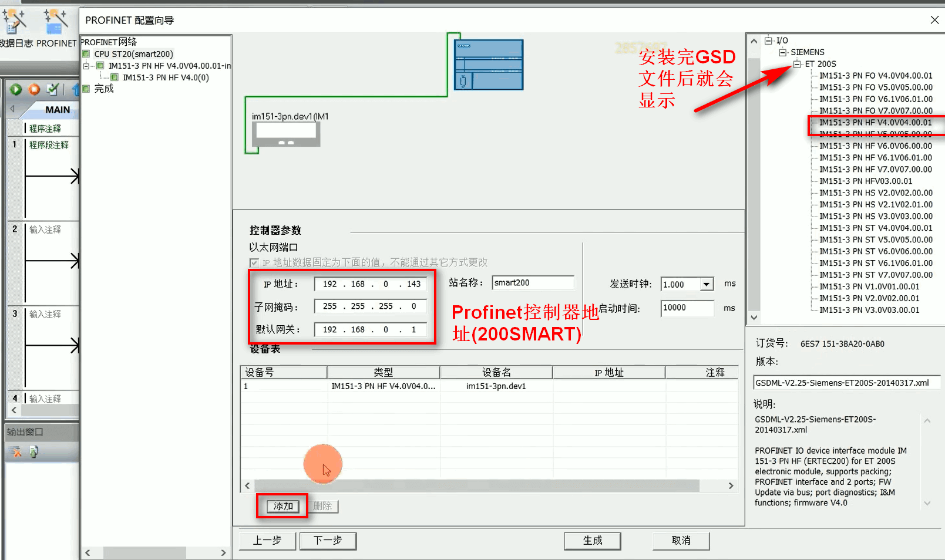This screenshot has width=945, height=560.
Task: Collapse the SIEMENS catalog node
Action: click(782, 52)
